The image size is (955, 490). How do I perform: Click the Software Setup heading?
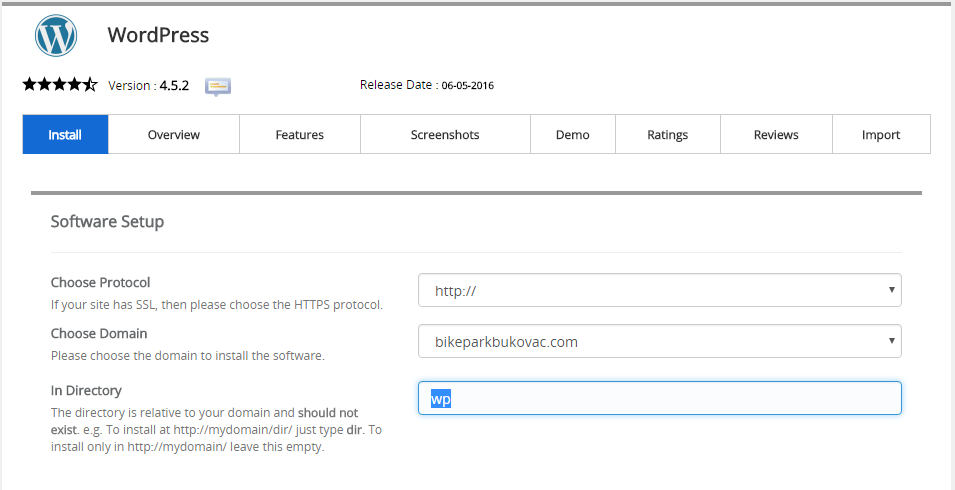click(x=107, y=222)
